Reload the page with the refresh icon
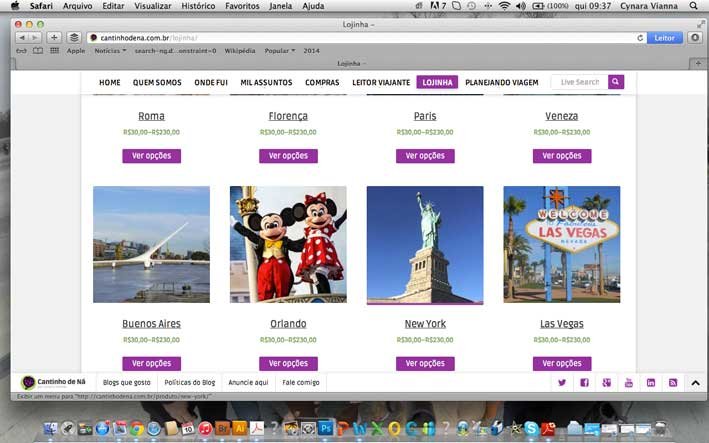Viewport: 709px width, 443px height. click(640, 38)
